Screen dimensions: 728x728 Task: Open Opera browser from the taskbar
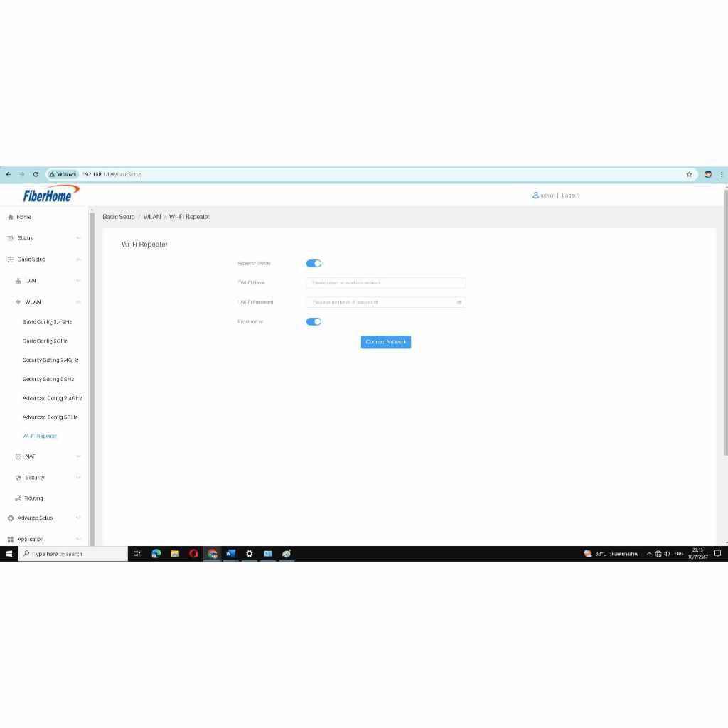[193, 554]
